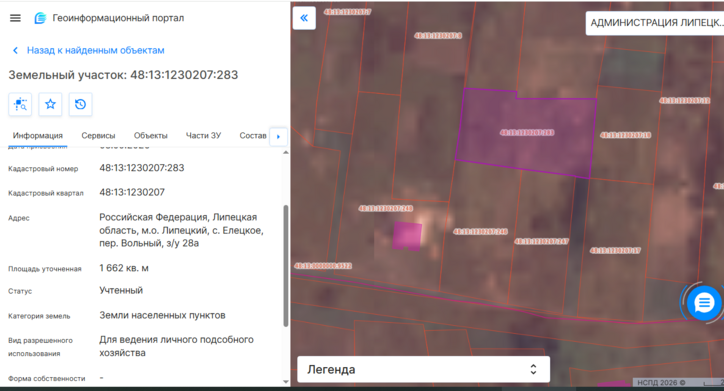Open the Части ЗУ tab
724x391 pixels.
pyautogui.click(x=204, y=136)
